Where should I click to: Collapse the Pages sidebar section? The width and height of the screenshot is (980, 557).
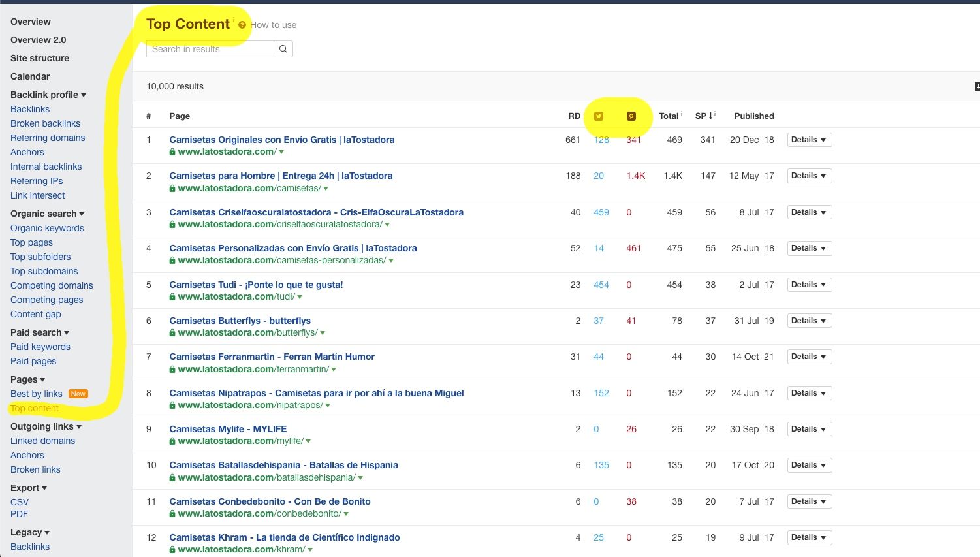click(x=27, y=379)
